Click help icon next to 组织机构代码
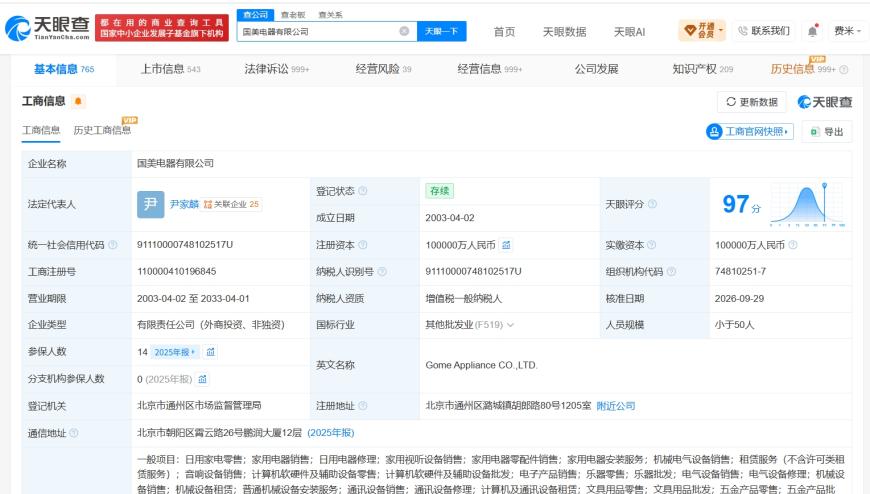 [671, 271]
